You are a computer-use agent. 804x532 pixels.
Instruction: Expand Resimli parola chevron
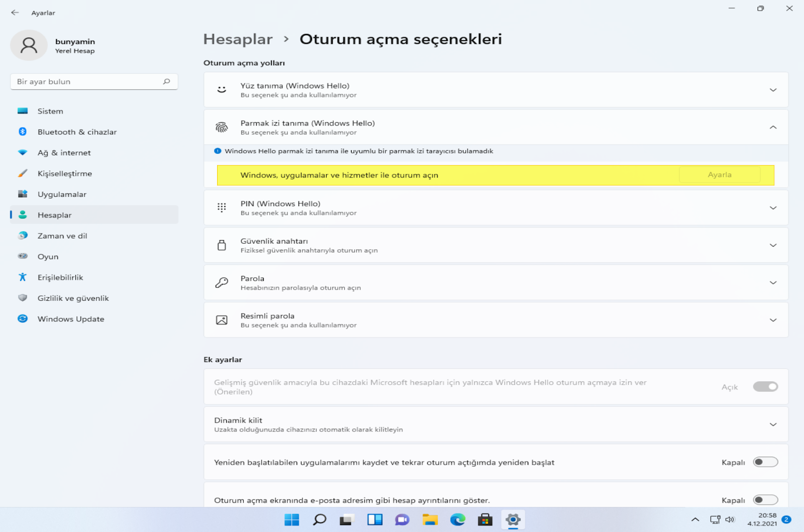(773, 320)
